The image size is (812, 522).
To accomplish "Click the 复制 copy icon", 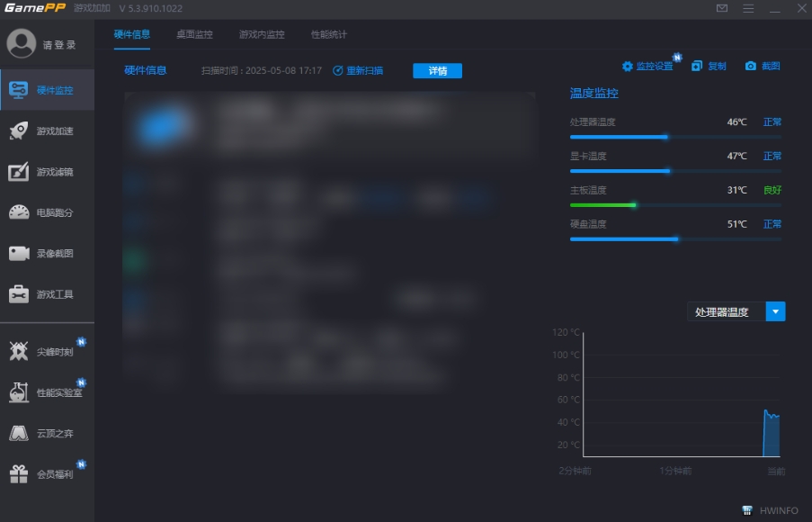I will tap(697, 66).
